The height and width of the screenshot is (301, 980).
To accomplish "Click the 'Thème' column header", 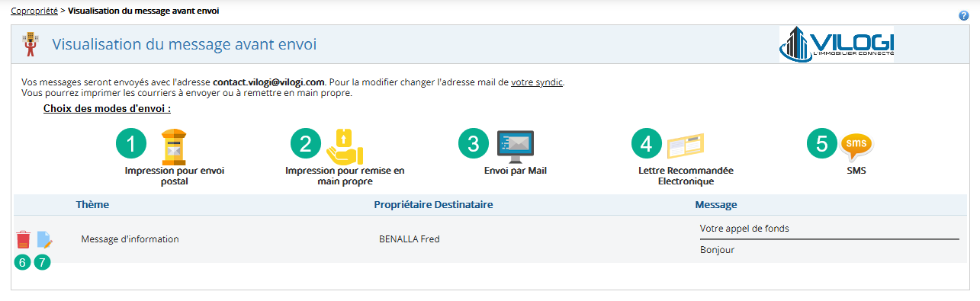I will point(92,205).
